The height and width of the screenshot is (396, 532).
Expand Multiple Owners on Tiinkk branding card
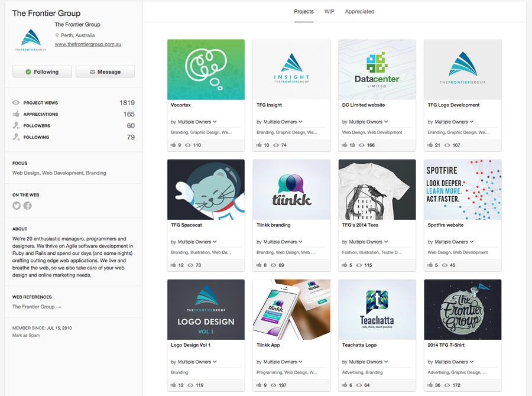point(283,242)
